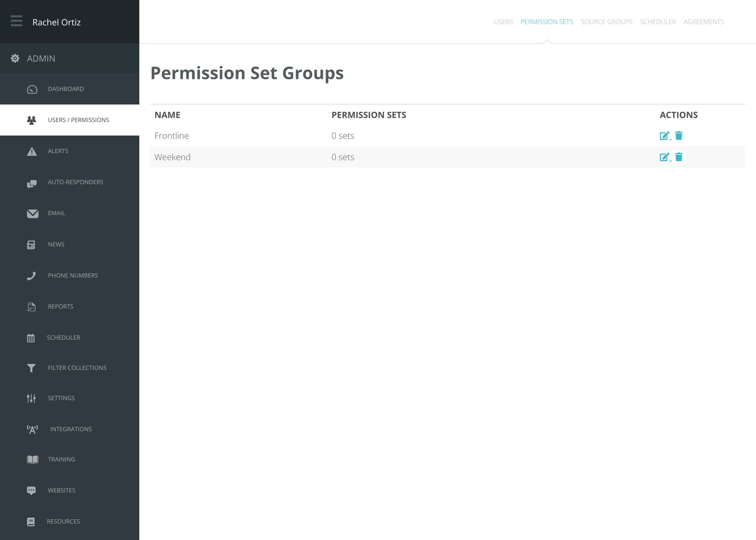Click the ACTIONS column header
Image resolution: width=756 pixels, height=540 pixels.
pos(679,115)
